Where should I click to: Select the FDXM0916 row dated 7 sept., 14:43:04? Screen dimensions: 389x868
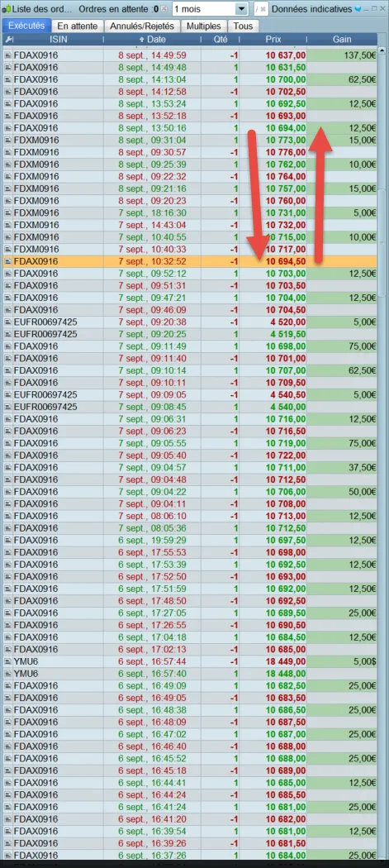tap(190, 226)
